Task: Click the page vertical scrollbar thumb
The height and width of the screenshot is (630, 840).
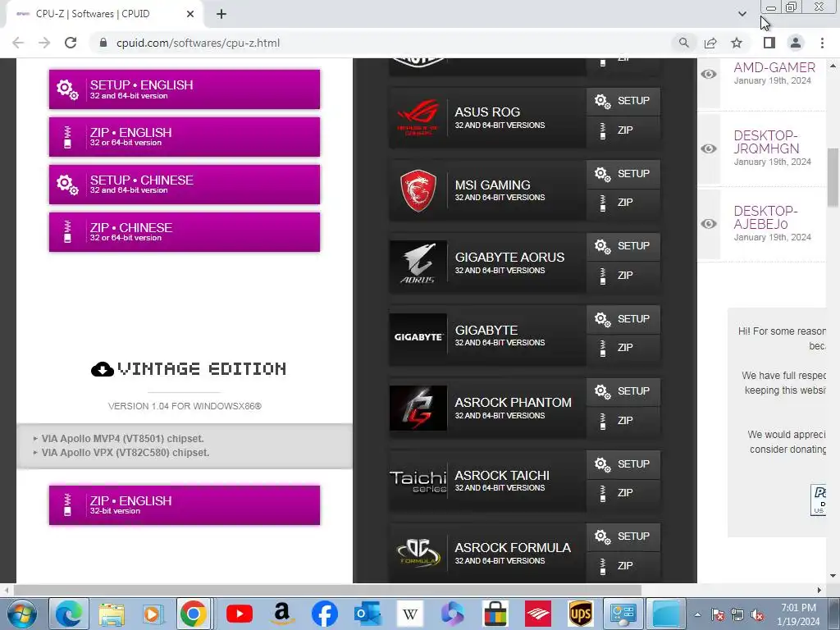Action: pos(833,177)
